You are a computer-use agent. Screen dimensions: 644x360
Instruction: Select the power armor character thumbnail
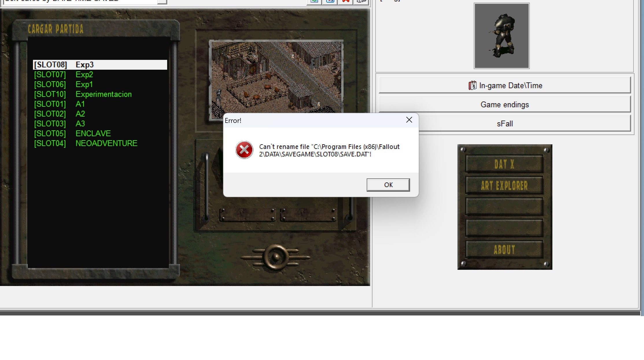501,36
